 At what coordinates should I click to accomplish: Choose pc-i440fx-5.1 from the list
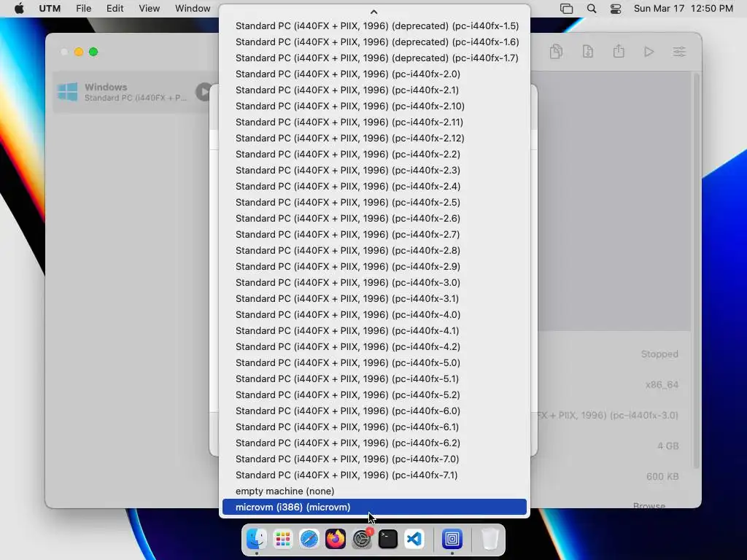tap(374, 378)
